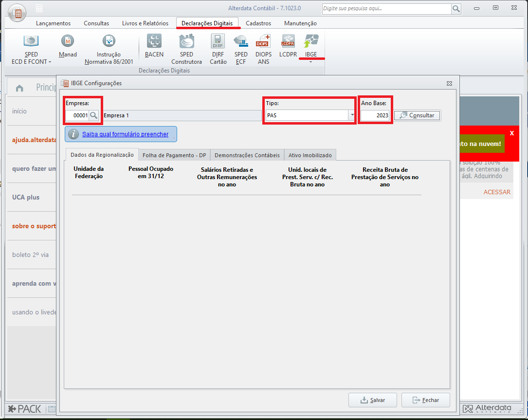Screen dimensions: 528x420
Task: Expand the IBGE ribbon dropdown arrow
Action: (x=310, y=62)
